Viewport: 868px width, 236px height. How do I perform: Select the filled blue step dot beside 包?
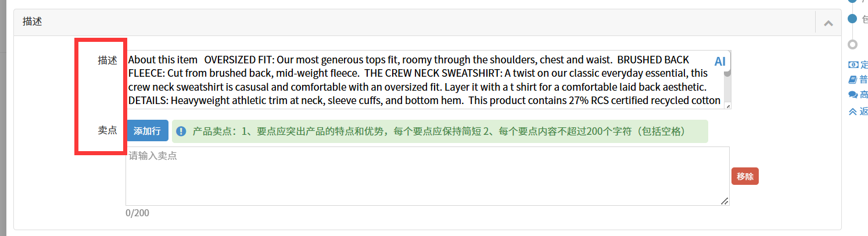852,19
